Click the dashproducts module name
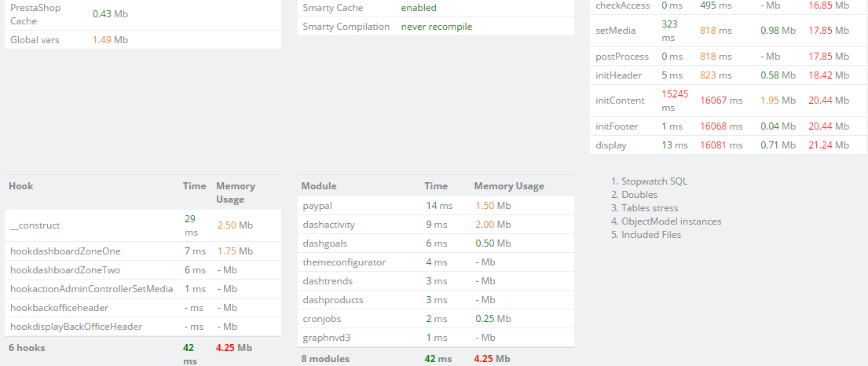868x366 pixels. click(x=333, y=299)
